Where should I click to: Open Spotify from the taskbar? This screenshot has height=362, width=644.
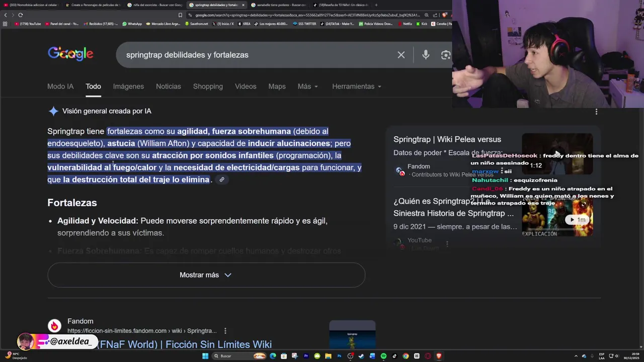point(383,356)
